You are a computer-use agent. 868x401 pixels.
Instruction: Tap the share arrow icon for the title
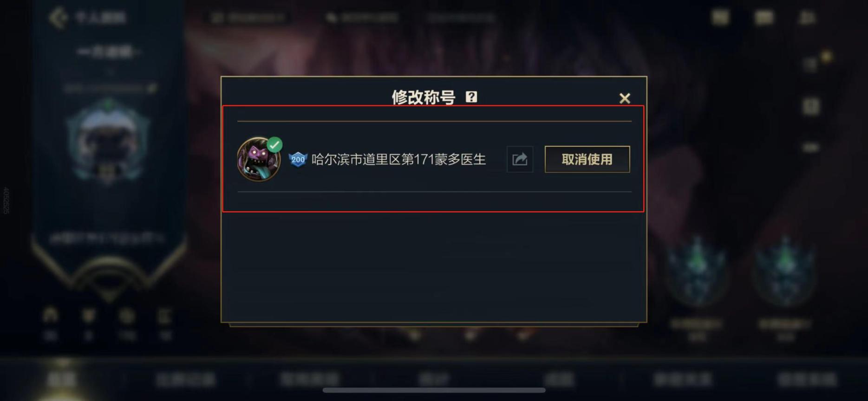[520, 159]
